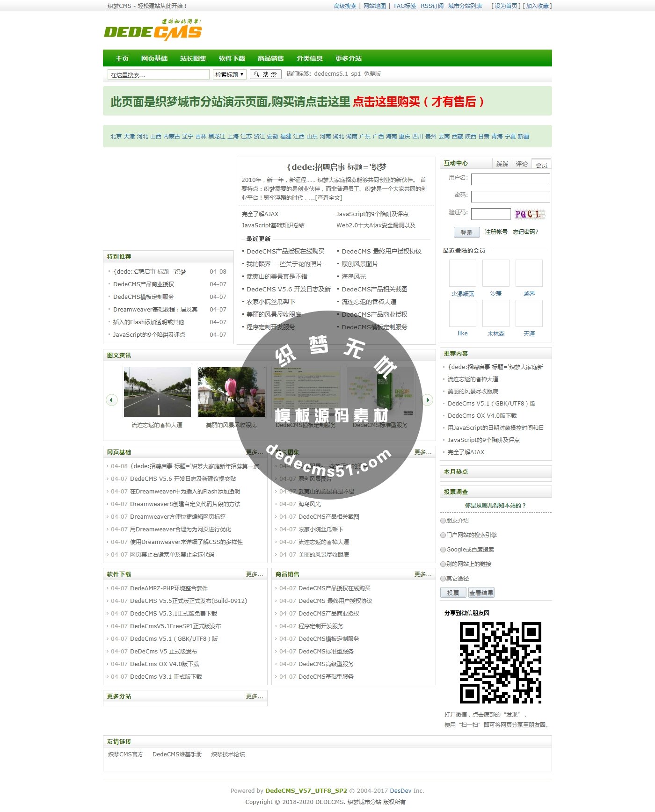Click the TAG标签 top link

[x=405, y=6]
